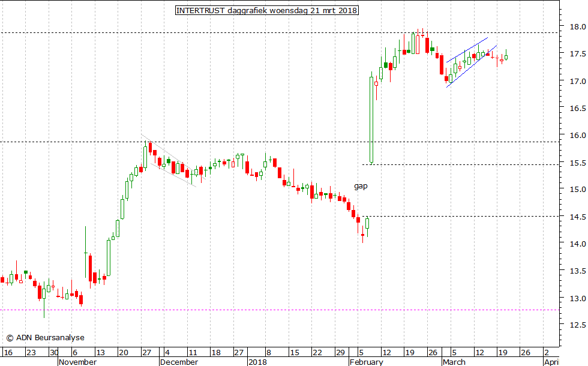The height and width of the screenshot is (366, 588).
Task: Select the 12.5 price axis label
Action: (577, 325)
